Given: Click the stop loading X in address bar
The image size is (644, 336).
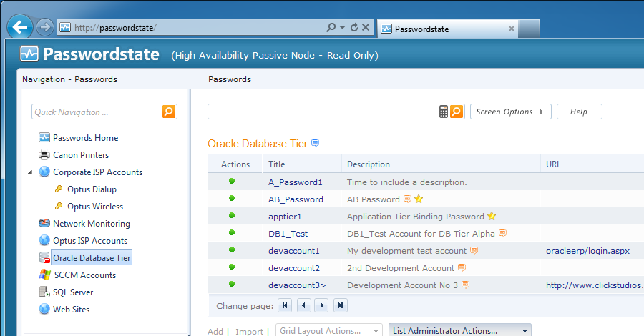Looking at the screenshot, I should click(x=366, y=27).
